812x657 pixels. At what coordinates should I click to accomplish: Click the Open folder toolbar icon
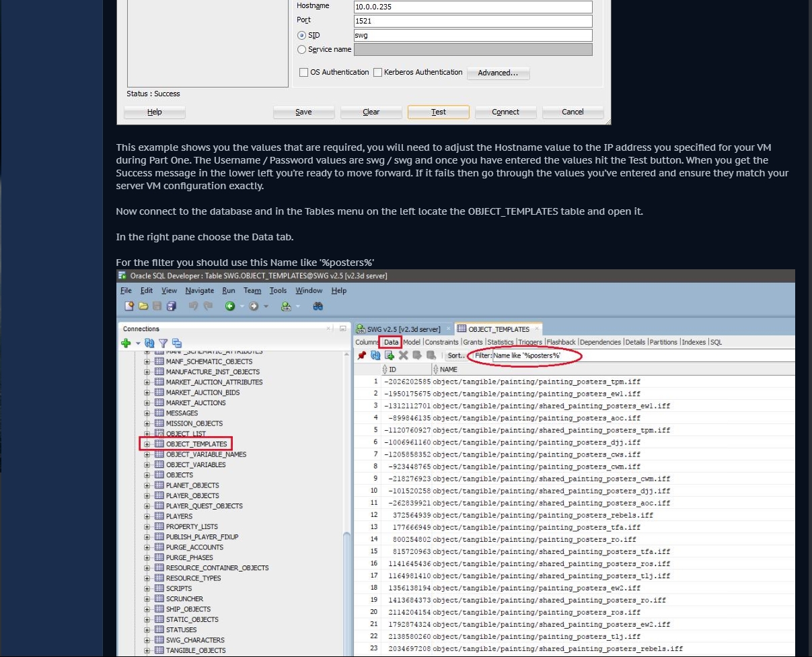pos(143,306)
